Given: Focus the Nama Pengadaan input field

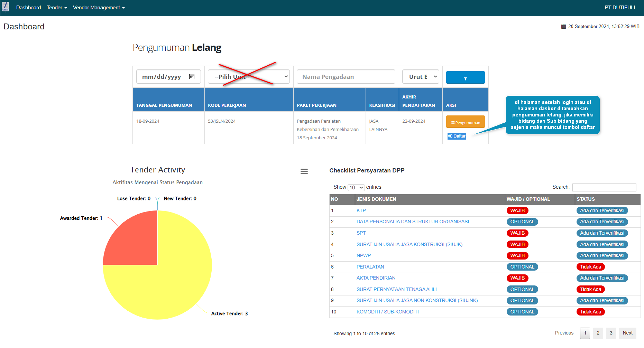Looking at the screenshot, I should click(346, 77).
